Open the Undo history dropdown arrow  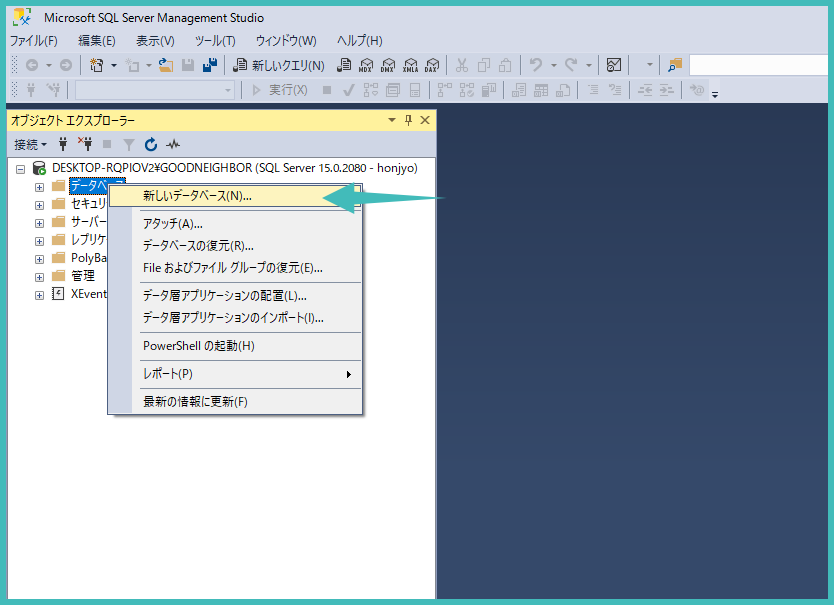(554, 65)
